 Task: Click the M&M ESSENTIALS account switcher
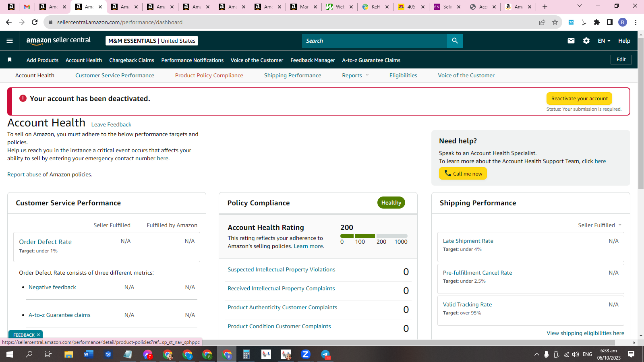point(152,41)
